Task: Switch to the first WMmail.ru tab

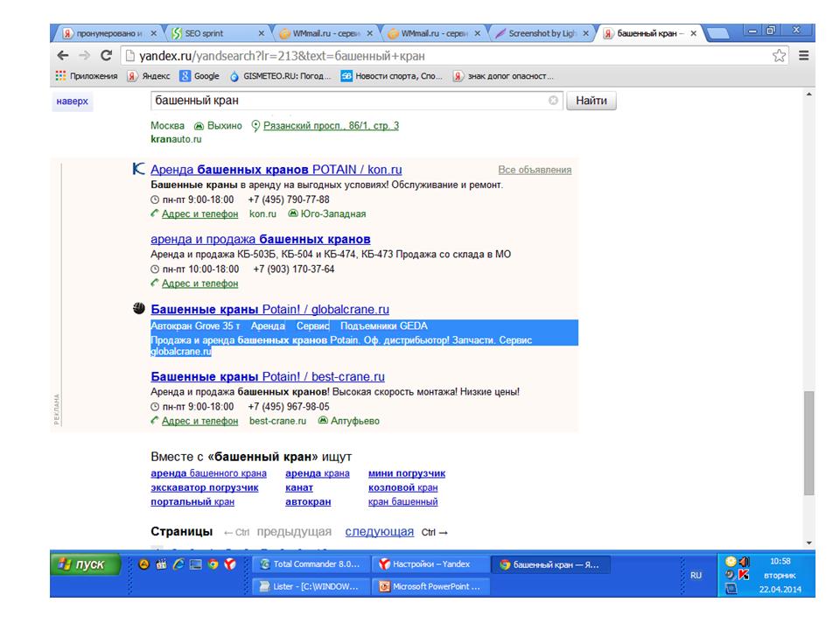Action: click(x=325, y=33)
